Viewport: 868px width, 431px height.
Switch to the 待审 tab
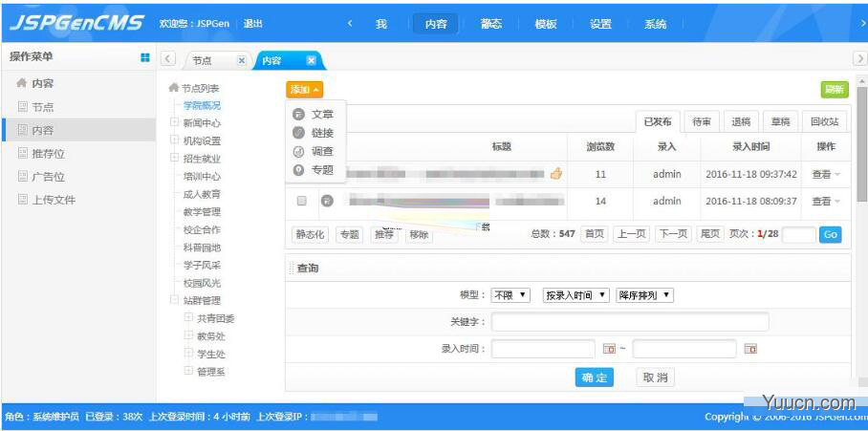[x=702, y=121]
